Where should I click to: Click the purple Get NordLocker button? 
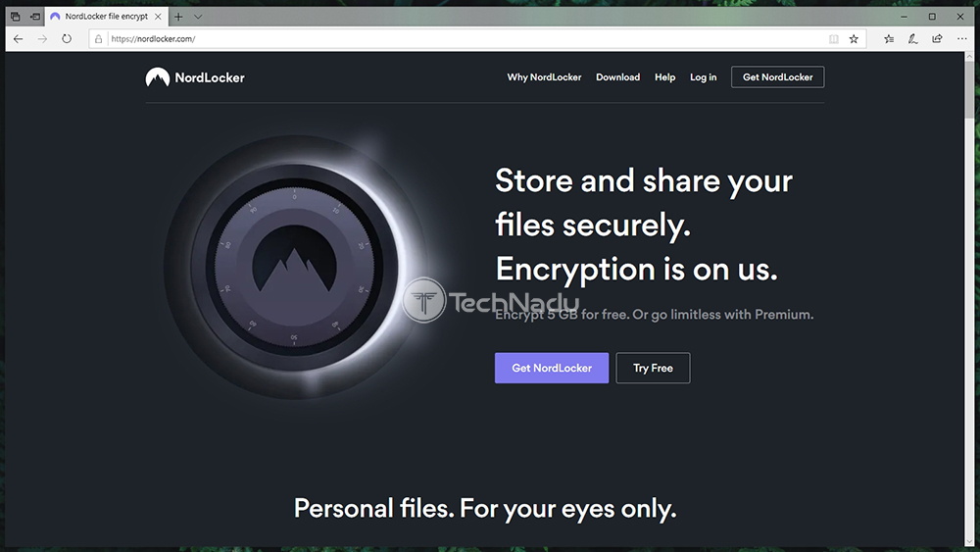click(551, 368)
